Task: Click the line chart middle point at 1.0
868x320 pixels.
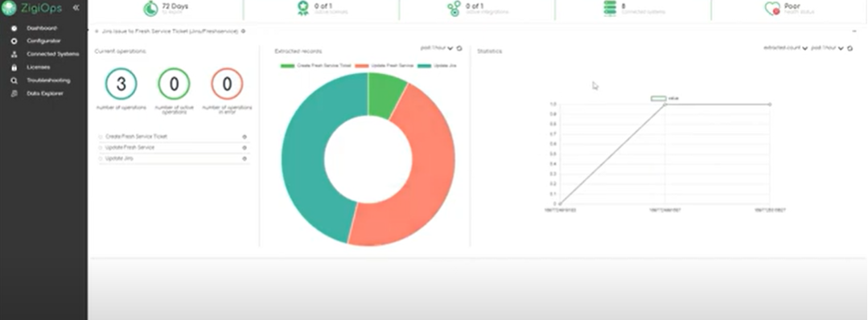Action: pyautogui.click(x=664, y=104)
